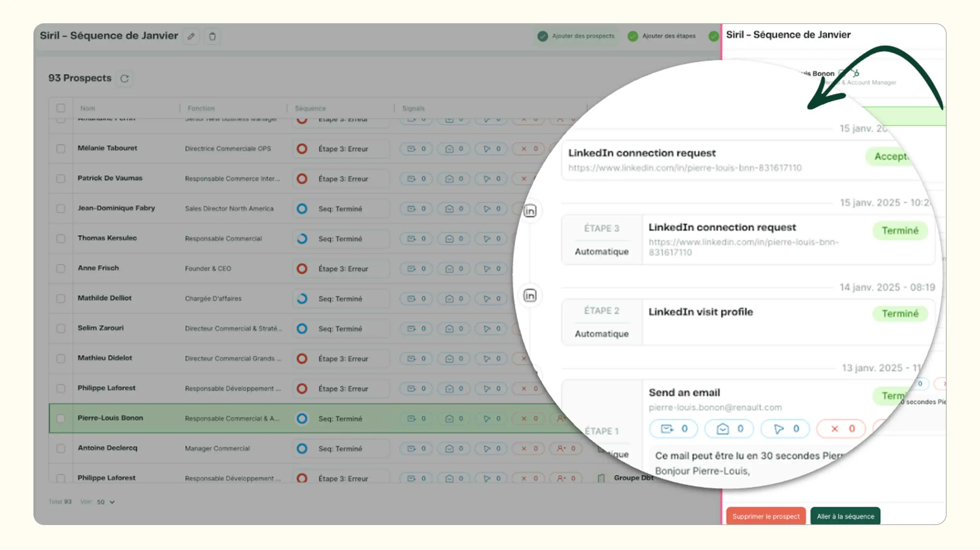
Task: Click Aller à la séquence button
Action: [845, 517]
